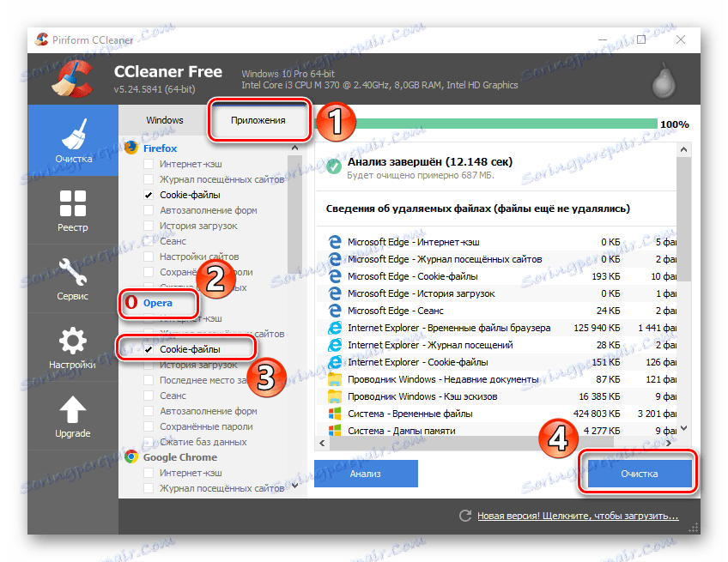Select the Firefox group heading

pos(161,148)
